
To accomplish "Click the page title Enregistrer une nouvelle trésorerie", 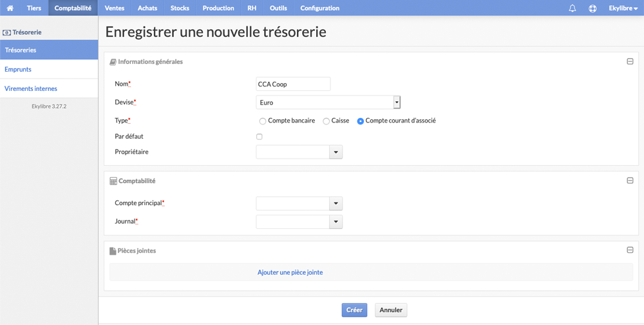I will [216, 32].
